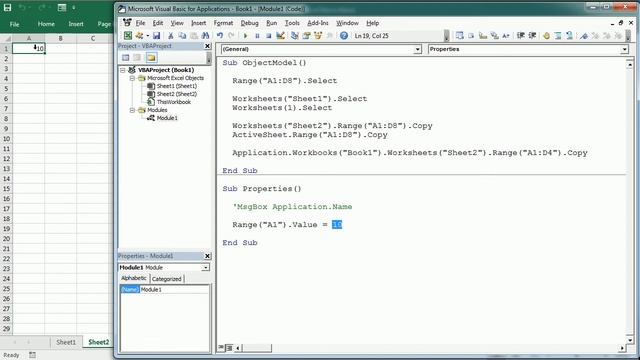This screenshot has width=640, height=360.
Task: Open Excel Home ribbon tab
Action: pos(46,24)
